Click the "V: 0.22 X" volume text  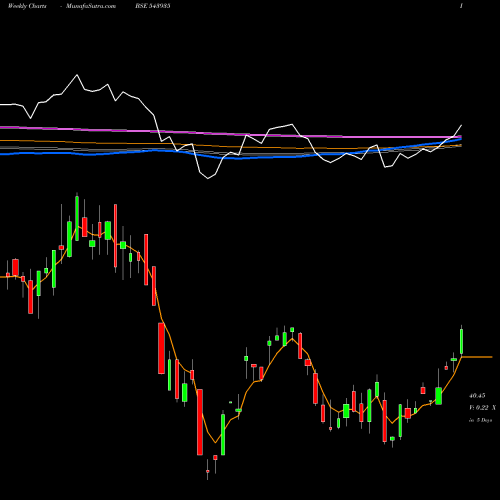(x=482, y=408)
